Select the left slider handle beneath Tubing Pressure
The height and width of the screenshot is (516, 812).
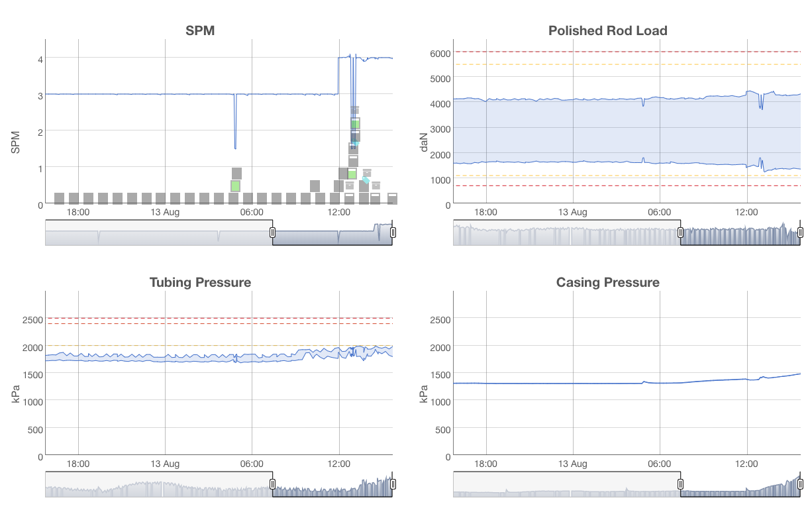(x=273, y=484)
